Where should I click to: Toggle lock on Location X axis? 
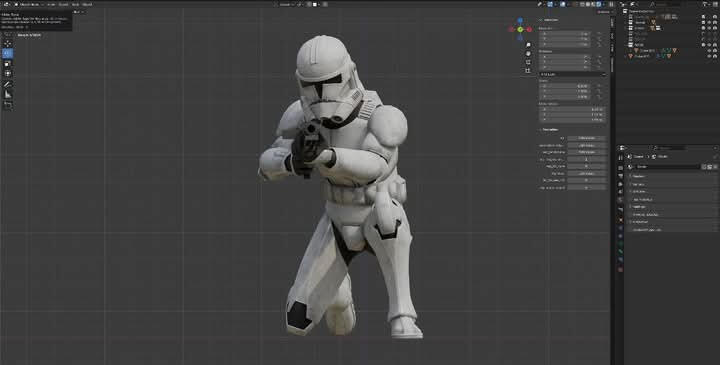(x=599, y=34)
